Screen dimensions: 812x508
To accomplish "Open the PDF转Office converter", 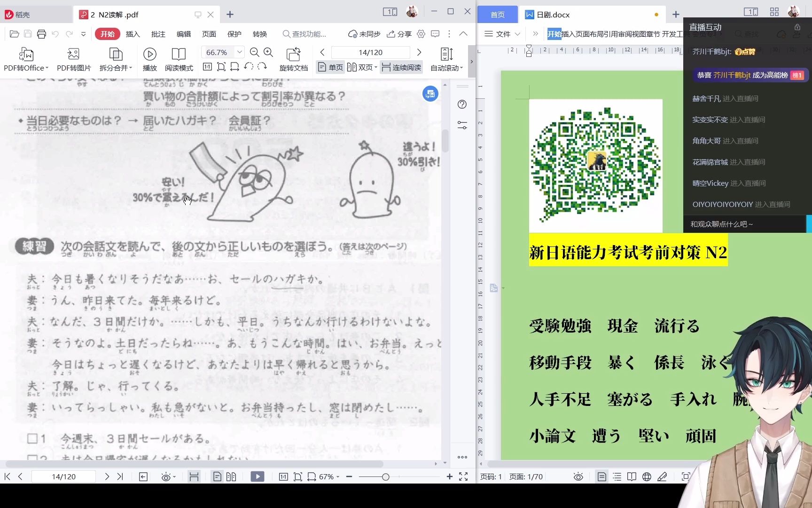I will pos(26,59).
